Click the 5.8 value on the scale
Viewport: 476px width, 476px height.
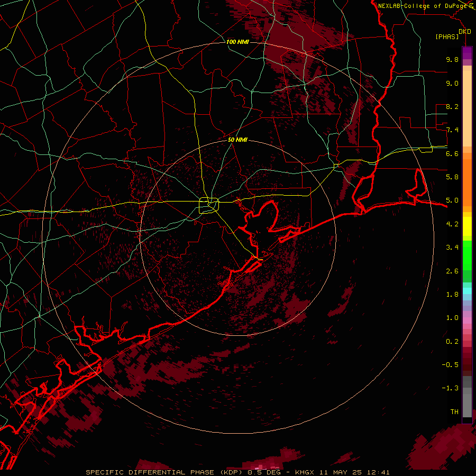[452, 177]
